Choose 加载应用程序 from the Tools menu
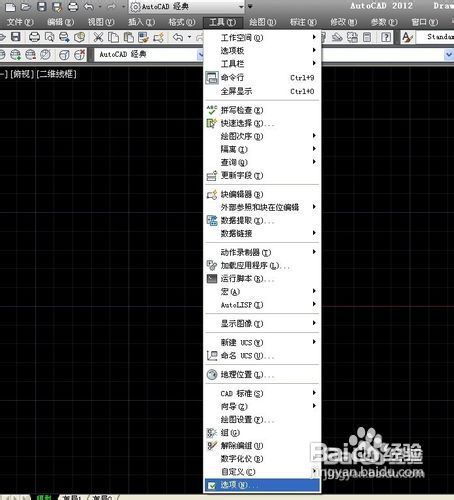Viewport: 454px width, 500px height. pos(262,266)
